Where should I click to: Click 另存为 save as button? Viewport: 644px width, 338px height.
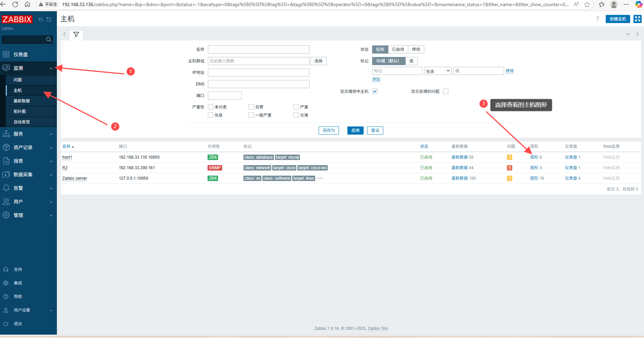pos(328,131)
